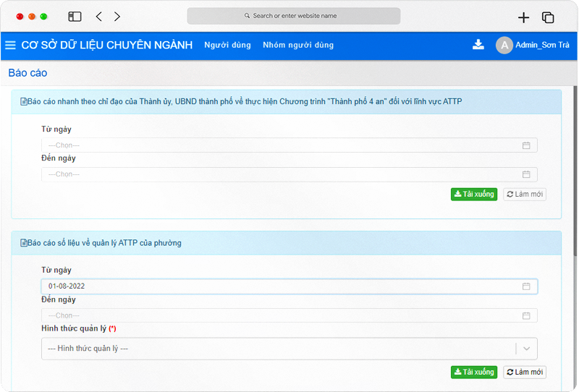Open the Admin_Sơn Trà avatar

pos(504,45)
